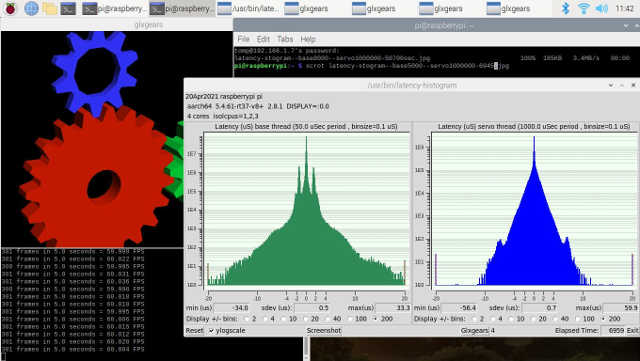Click the Reset button
This screenshot has height=361, width=640.
(x=194, y=330)
